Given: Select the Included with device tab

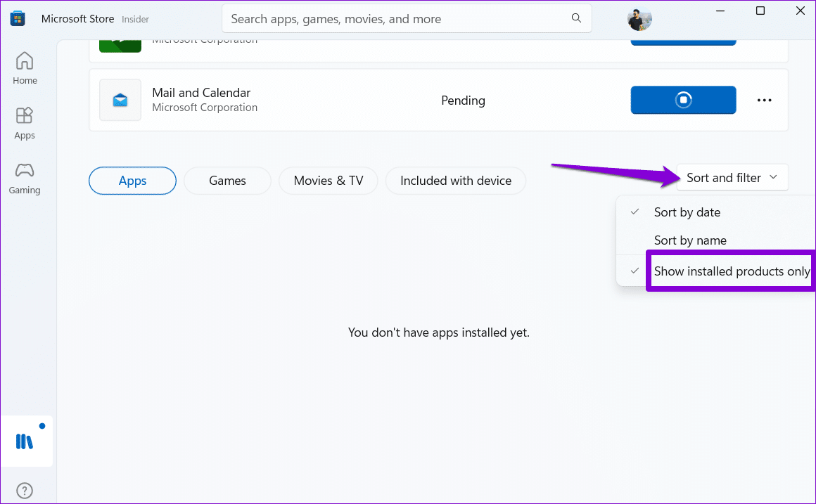Looking at the screenshot, I should pyautogui.click(x=456, y=181).
